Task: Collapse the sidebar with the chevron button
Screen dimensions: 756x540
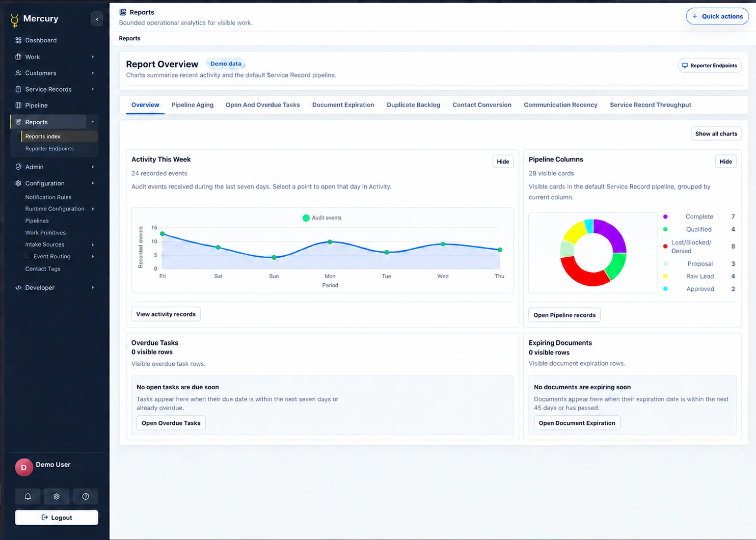Action: 97,19
